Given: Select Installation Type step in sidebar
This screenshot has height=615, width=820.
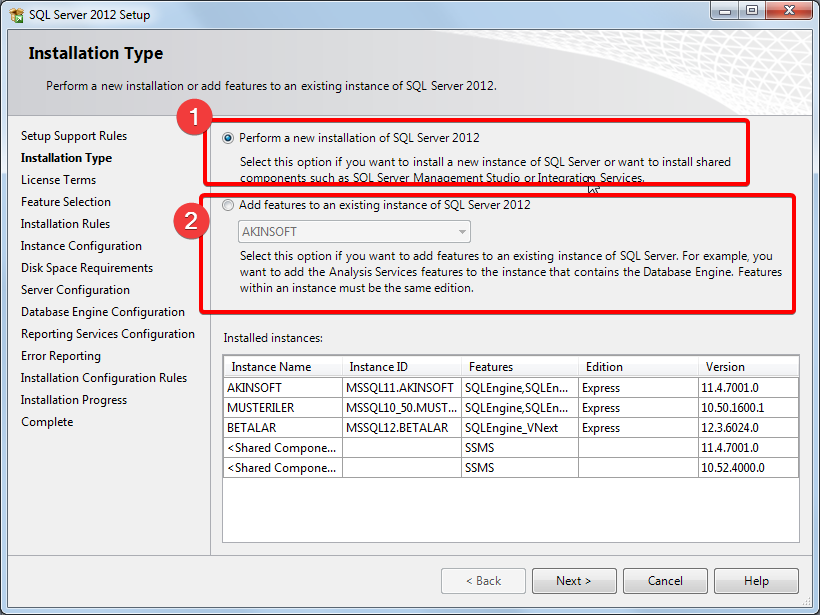Looking at the screenshot, I should click(66, 158).
